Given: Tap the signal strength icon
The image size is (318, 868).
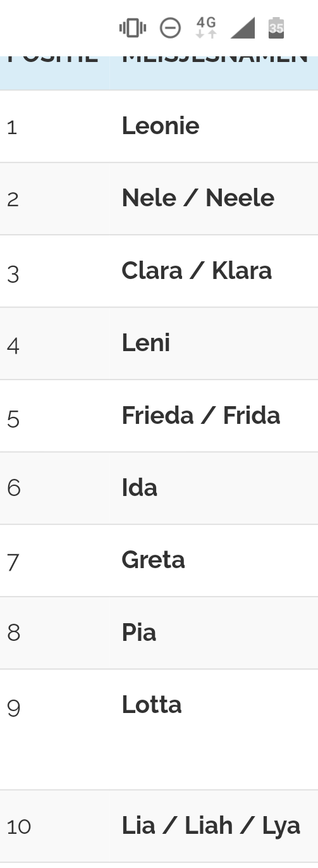Looking at the screenshot, I should pyautogui.click(x=242, y=28).
